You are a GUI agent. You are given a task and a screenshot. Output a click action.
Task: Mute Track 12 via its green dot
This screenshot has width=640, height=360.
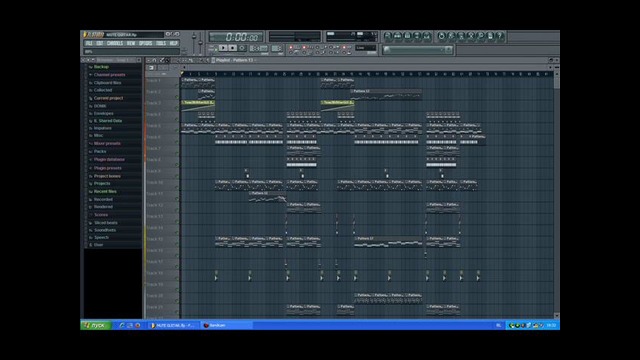177,210
